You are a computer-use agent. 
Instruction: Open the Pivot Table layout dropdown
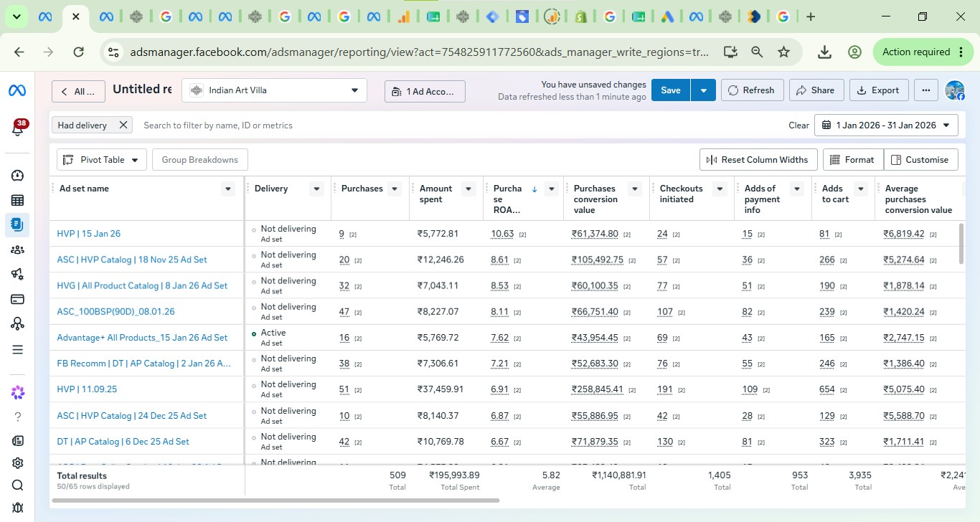click(x=102, y=159)
